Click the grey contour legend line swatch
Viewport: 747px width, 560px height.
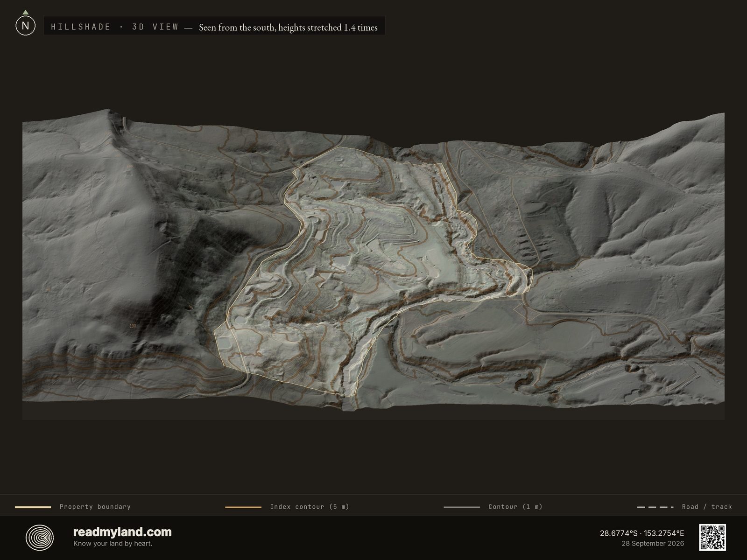click(462, 507)
